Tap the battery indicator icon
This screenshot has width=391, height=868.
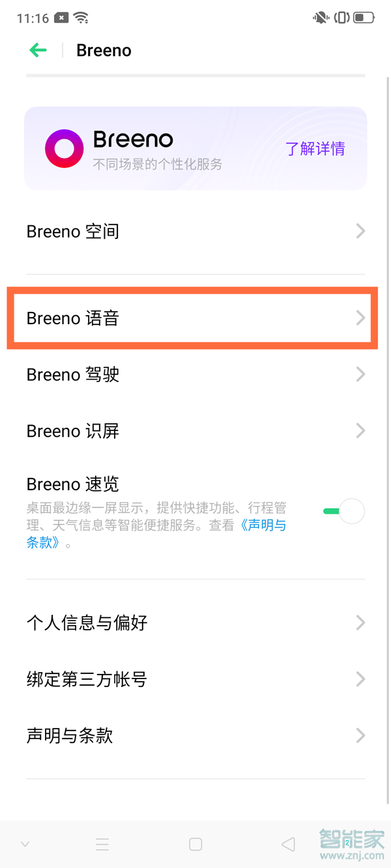(x=362, y=18)
